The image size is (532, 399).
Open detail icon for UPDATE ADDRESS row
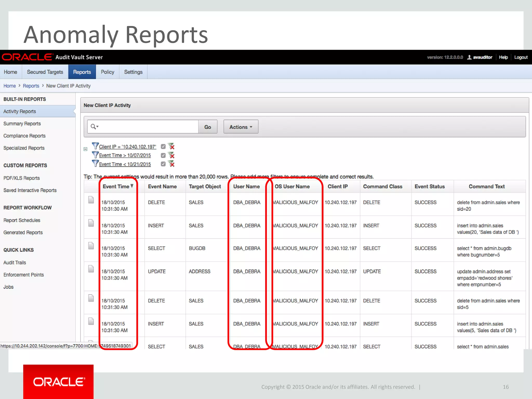(91, 269)
